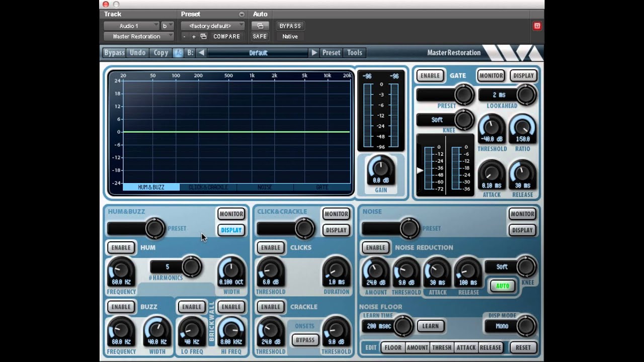Enable Clicks removal
The height and width of the screenshot is (362, 644).
[270, 247]
